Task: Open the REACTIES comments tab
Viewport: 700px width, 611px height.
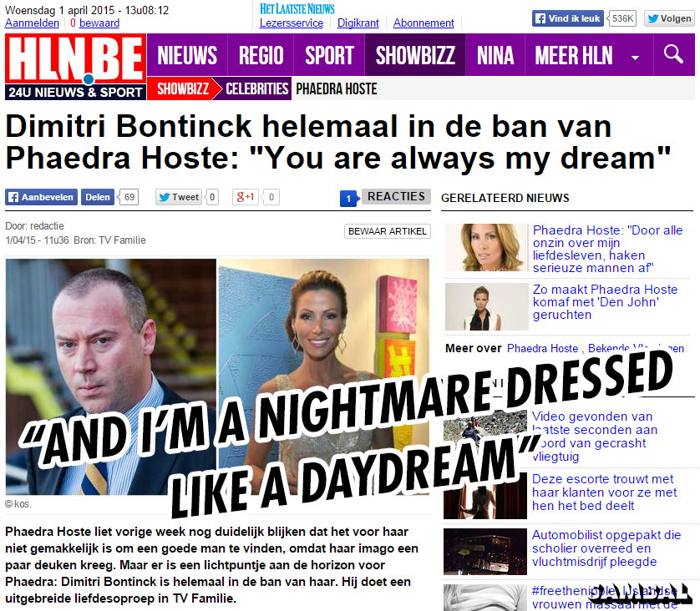Action: (x=396, y=196)
